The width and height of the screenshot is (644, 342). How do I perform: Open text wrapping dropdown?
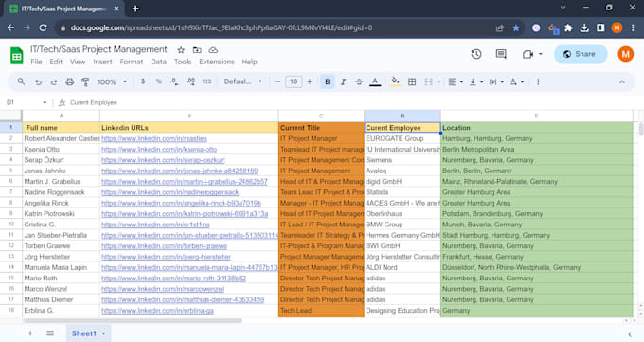pos(496,81)
